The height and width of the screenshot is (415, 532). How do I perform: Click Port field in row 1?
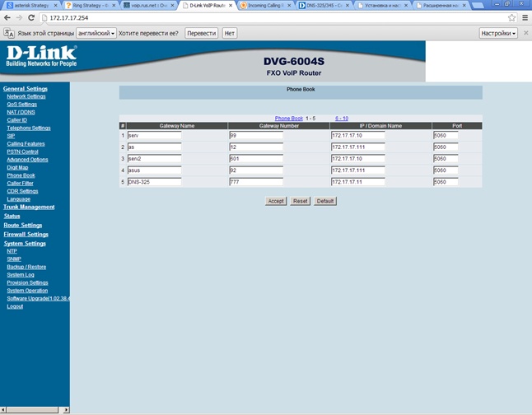point(446,135)
